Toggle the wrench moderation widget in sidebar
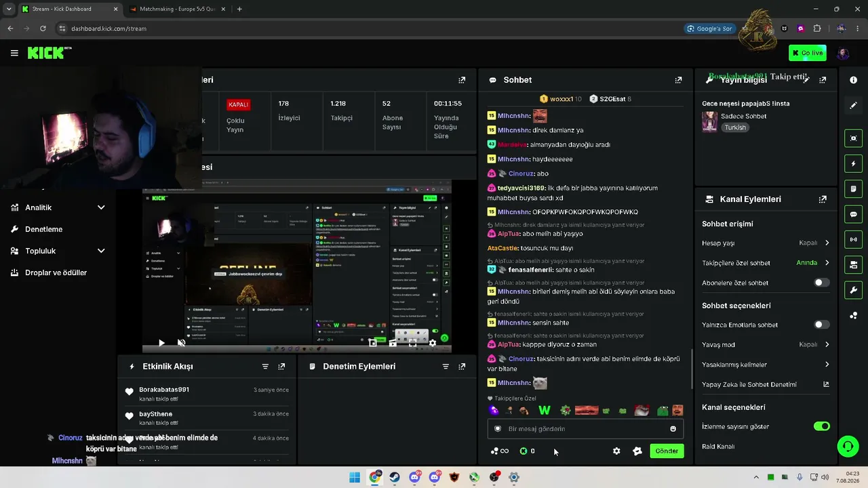Image resolution: width=868 pixels, height=488 pixels. click(853, 290)
